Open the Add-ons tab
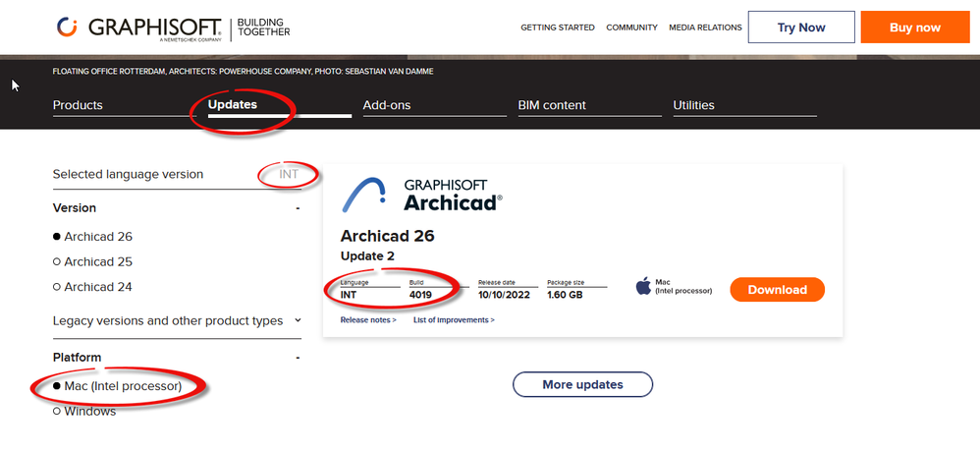980x452 pixels. pos(434,106)
